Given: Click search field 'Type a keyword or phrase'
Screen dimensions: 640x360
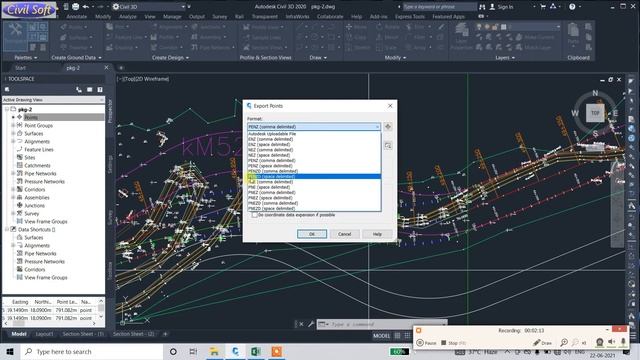Looking at the screenshot, I should coord(439,7).
